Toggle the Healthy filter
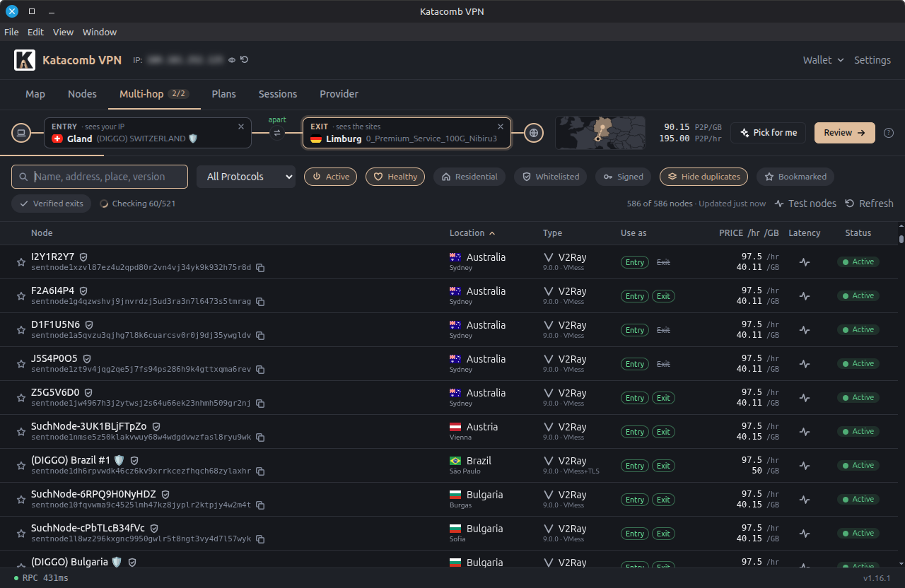The height and width of the screenshot is (588, 905). pyautogui.click(x=395, y=177)
